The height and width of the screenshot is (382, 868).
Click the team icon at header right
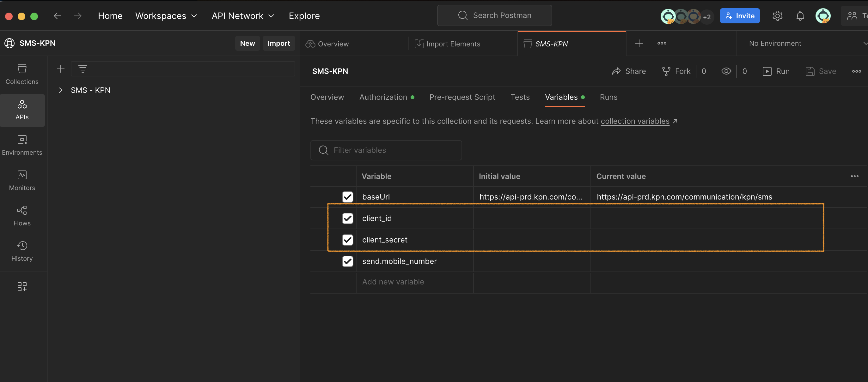[x=852, y=16]
